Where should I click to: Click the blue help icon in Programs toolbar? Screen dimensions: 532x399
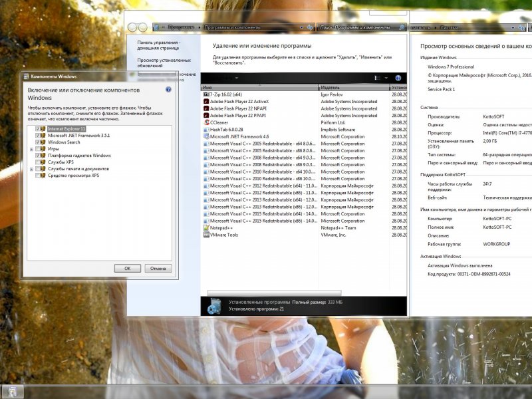[x=398, y=78]
